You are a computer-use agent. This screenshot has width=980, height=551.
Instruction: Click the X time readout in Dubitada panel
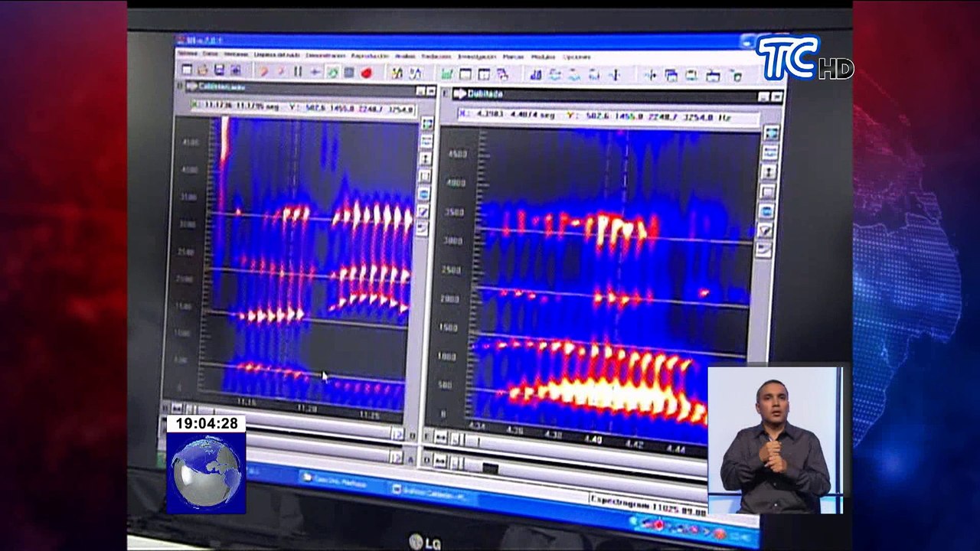click(505, 114)
